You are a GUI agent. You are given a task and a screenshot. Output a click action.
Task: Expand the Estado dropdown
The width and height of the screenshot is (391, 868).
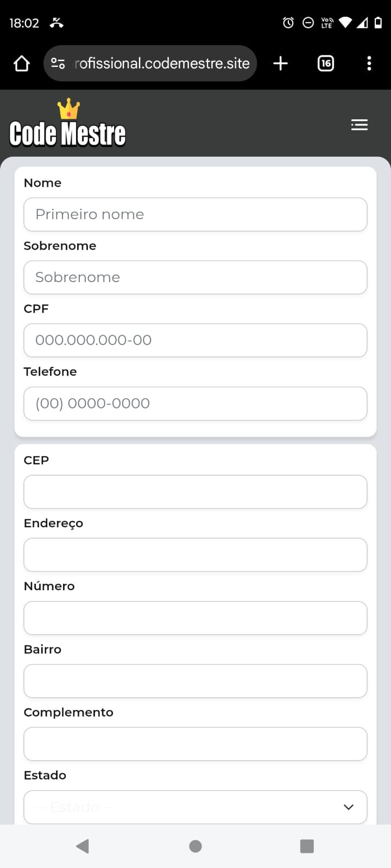[185, 807]
